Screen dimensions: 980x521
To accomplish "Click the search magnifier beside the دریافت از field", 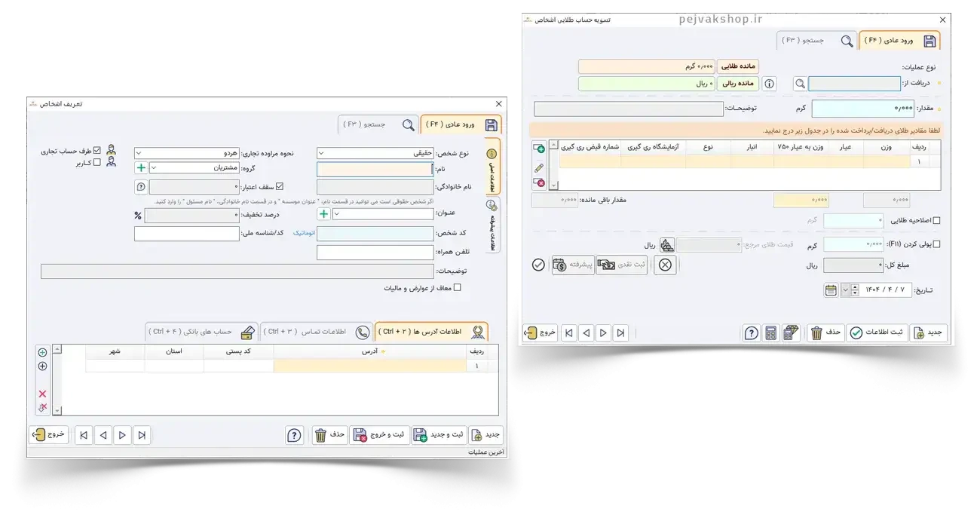I will (x=799, y=84).
